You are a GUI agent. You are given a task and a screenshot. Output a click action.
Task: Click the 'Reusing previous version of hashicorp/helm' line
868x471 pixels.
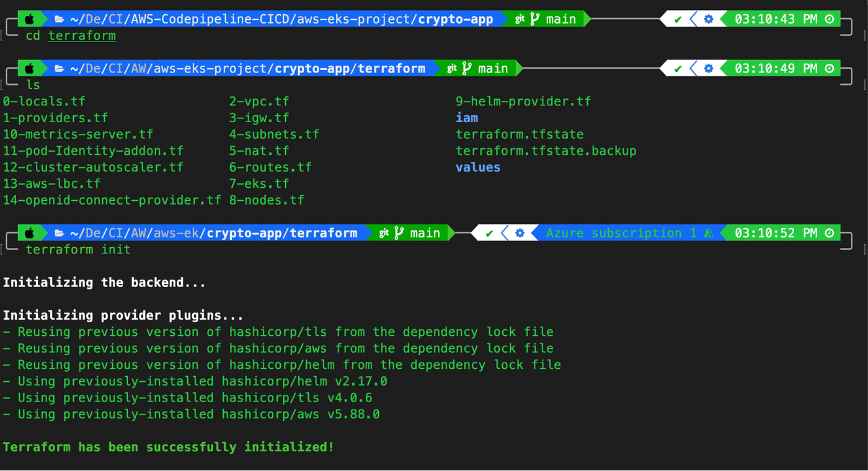281,365
